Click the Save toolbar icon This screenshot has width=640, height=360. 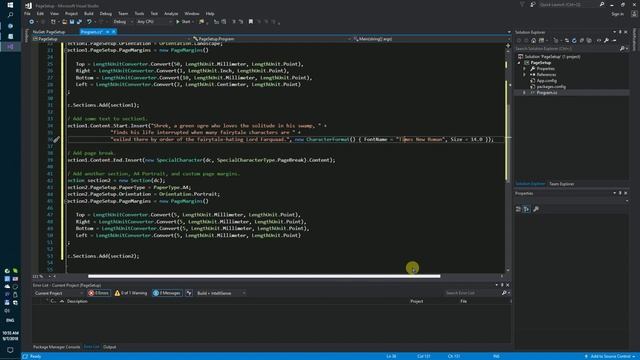71,22
